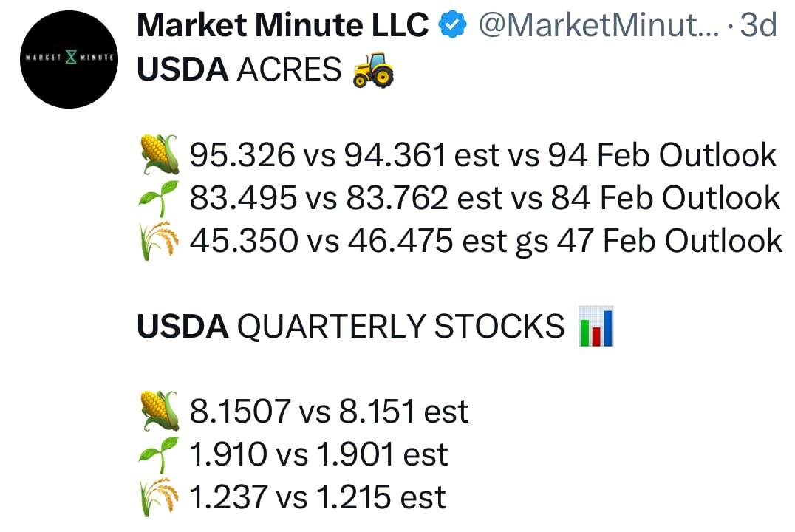Click the seedling emoji on the 1.910 line
795x532 pixels.
click(x=159, y=454)
